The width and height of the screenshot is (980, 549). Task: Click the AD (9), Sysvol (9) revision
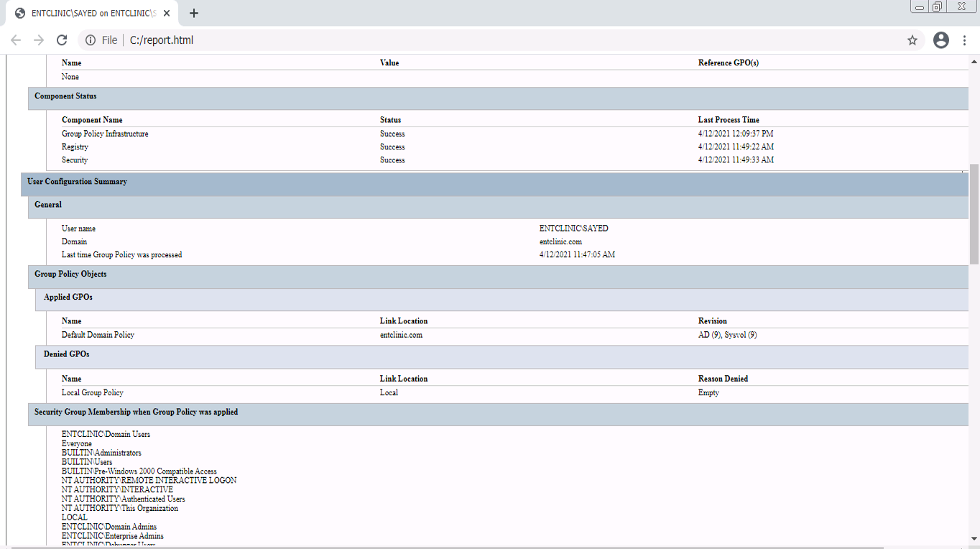[x=727, y=335]
